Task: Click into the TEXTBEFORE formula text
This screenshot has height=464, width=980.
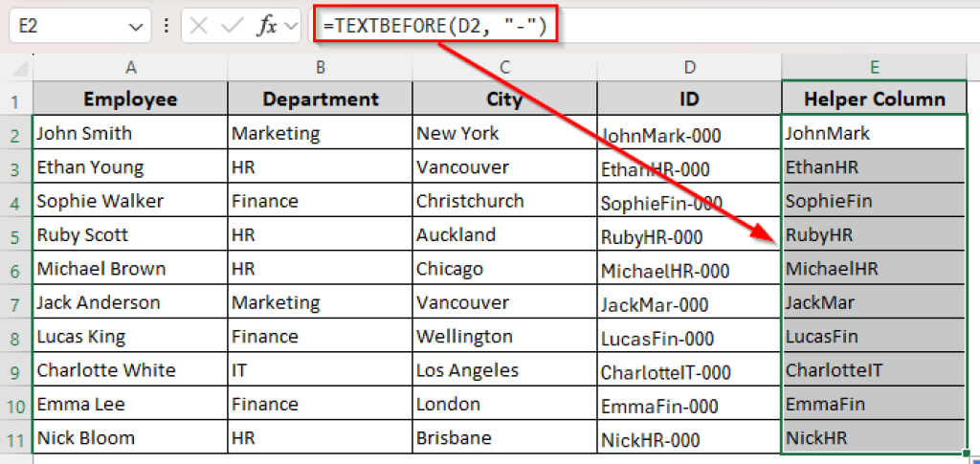Action: pyautogui.click(x=435, y=27)
